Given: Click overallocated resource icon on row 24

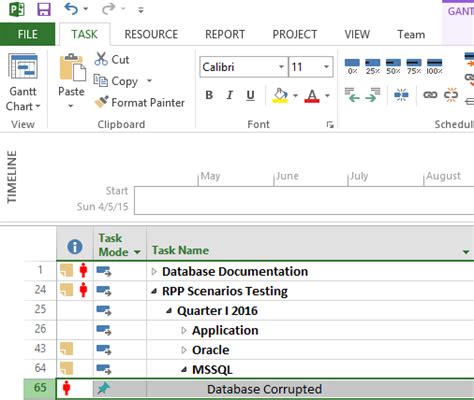Looking at the screenshot, I should (83, 290).
